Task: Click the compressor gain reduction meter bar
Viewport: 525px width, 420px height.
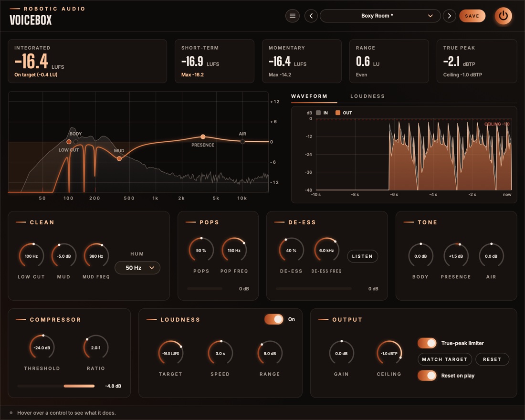Action: pyautogui.click(x=56, y=386)
